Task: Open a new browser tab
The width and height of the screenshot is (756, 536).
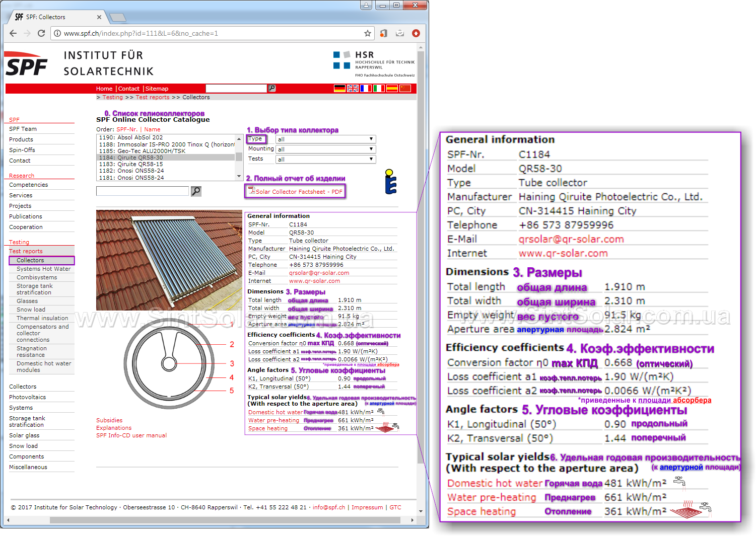Action: coord(118,18)
